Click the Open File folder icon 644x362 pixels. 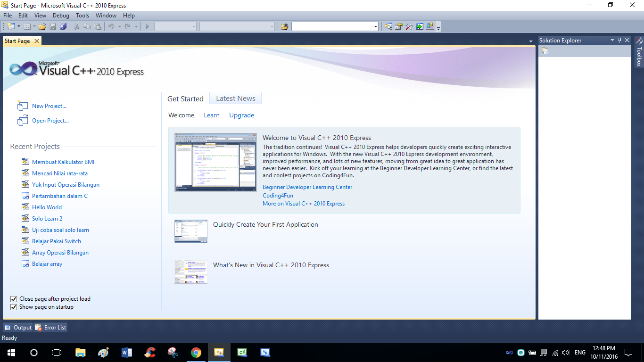point(42,26)
